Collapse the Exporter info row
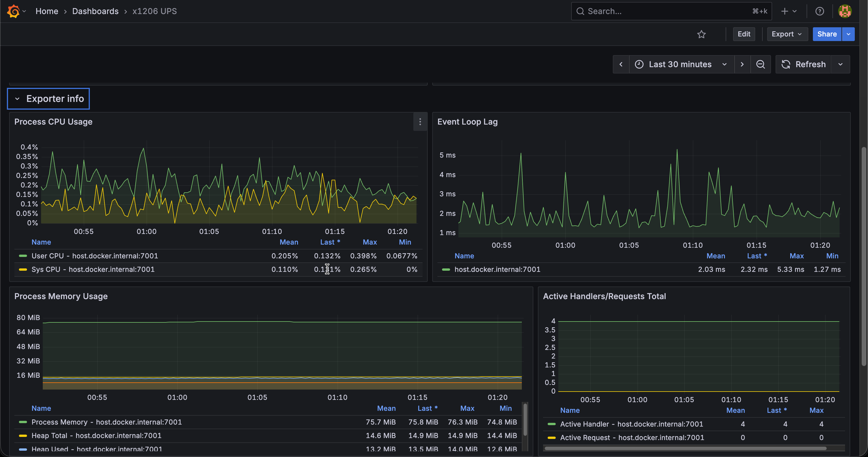Screen dimensions: 868x457 click(x=49, y=99)
